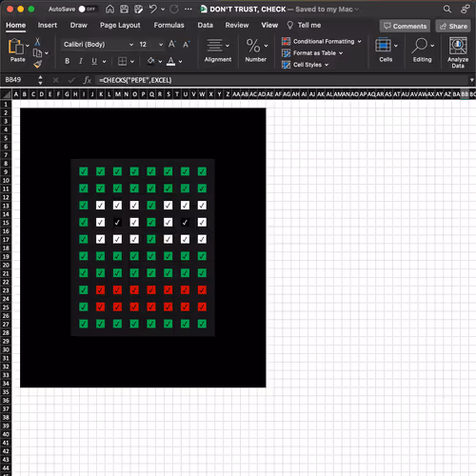
Task: Toggle the white checkbox in row 13, column K
Action: (x=100, y=206)
